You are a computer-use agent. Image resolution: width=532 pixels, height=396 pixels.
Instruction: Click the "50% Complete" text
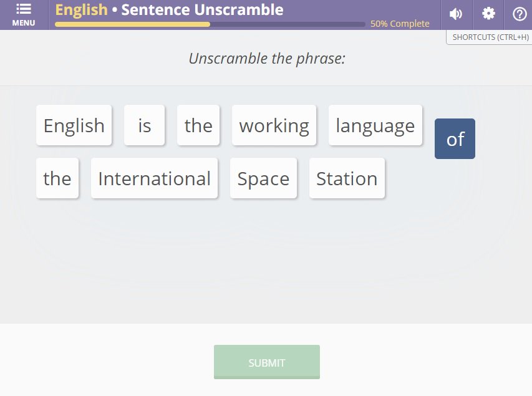[x=400, y=24]
